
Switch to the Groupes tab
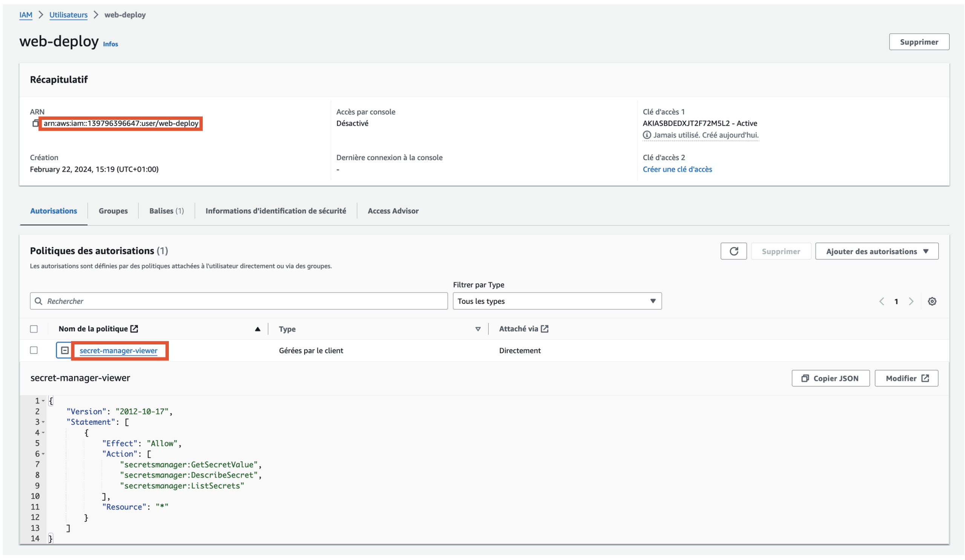(113, 211)
